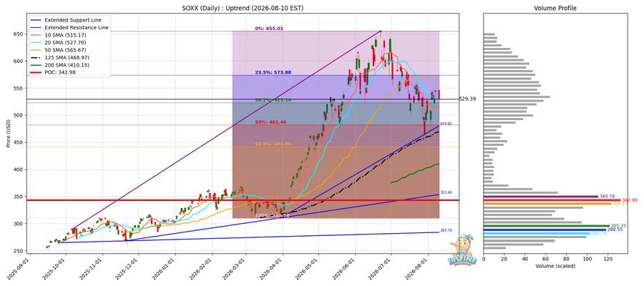This screenshot has width=644, height=286.
Task: Click '200 SMA (410.15)' in the legend
Action: click(x=66, y=65)
